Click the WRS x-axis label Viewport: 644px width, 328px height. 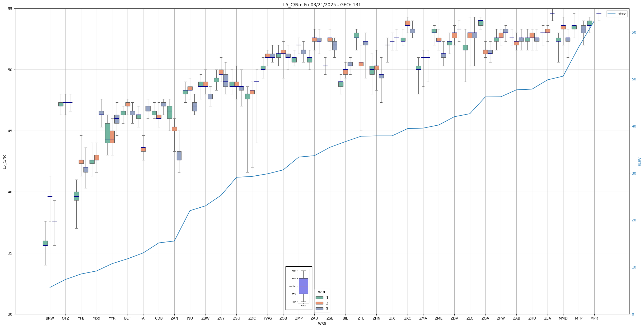(x=322, y=324)
